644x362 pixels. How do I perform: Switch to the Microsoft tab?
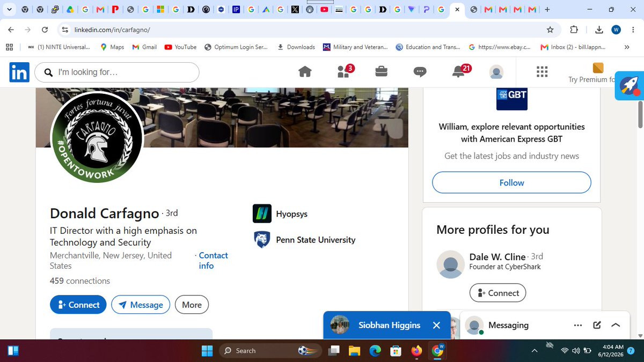[160, 10]
